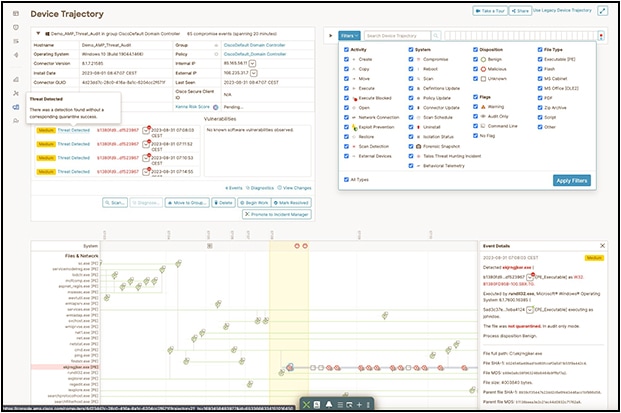This screenshot has height=413, width=621.
Task: Click the Unknown square disposition icon
Action: pos(483,79)
